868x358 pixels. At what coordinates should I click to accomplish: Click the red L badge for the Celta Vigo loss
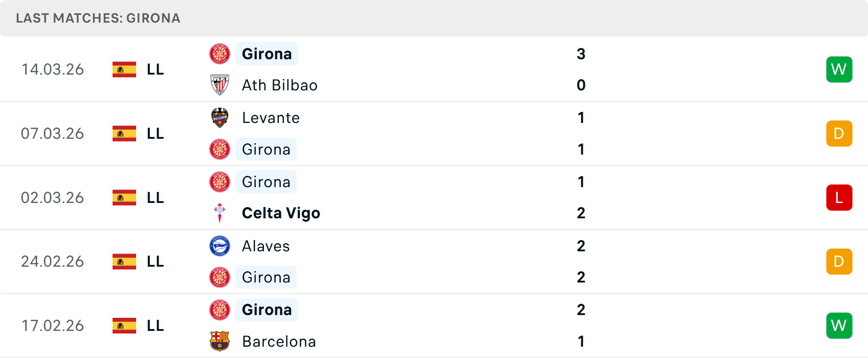click(x=839, y=197)
